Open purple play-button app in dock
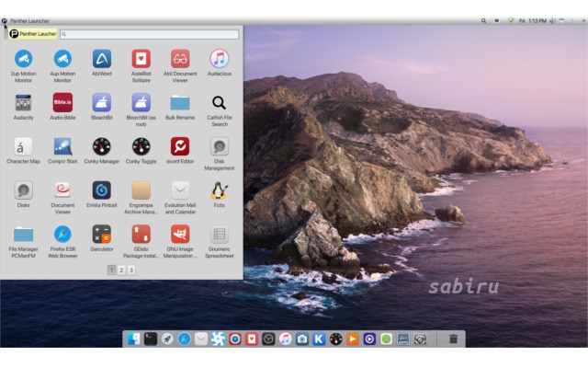 click(369, 339)
